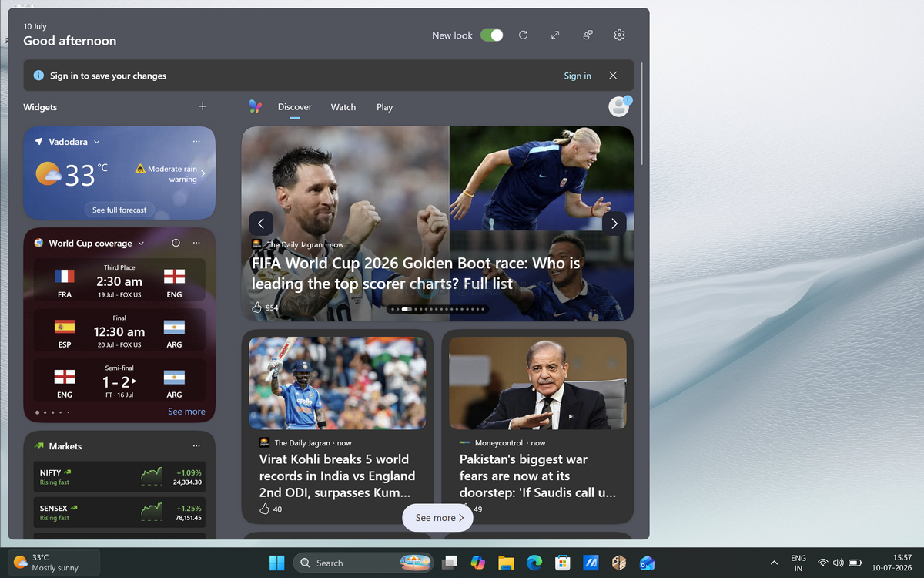Screen dimensions: 924x578
Task: Open clock and date 15:57 in taskbar
Action: 892,563
